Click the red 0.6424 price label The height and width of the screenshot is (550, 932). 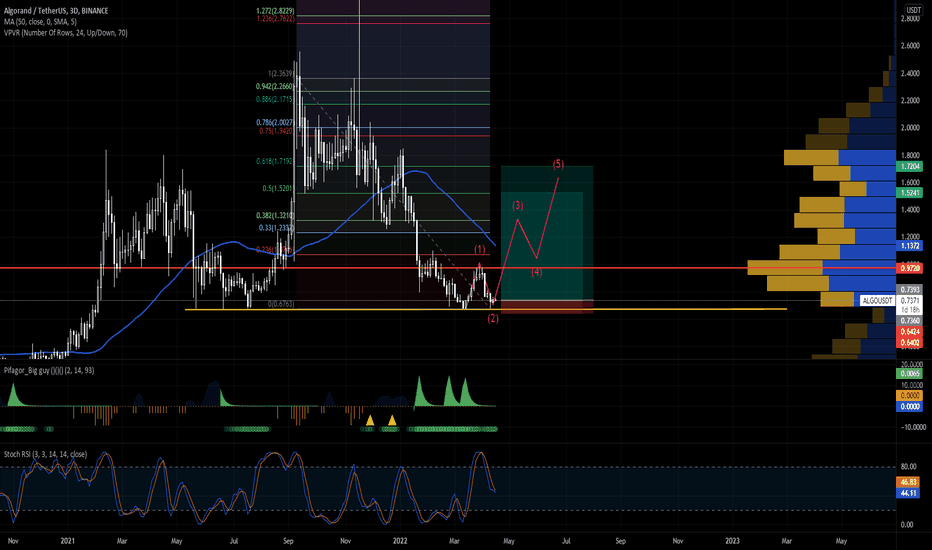coord(910,331)
